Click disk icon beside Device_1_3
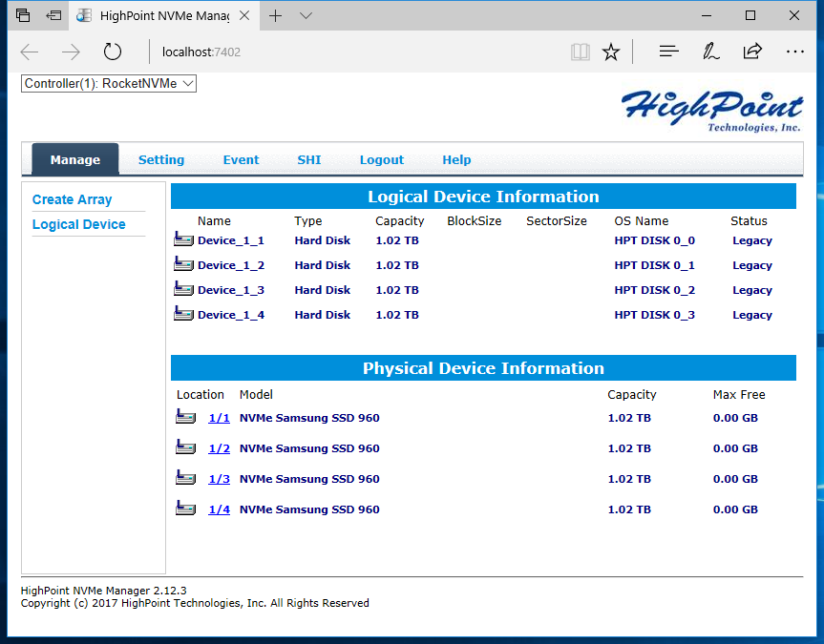This screenshot has width=824, height=644. coord(183,289)
